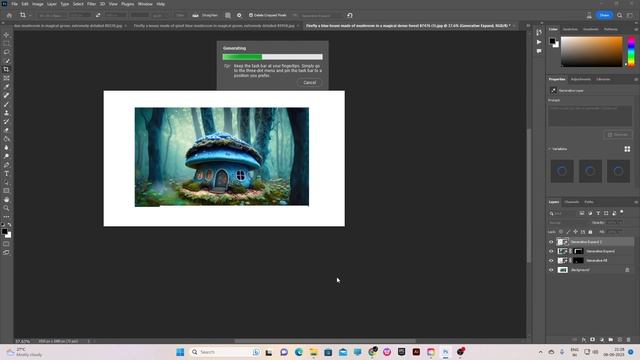Screen dimensions: 640x360
Task: Click the new group folder icon
Action: pos(611,340)
